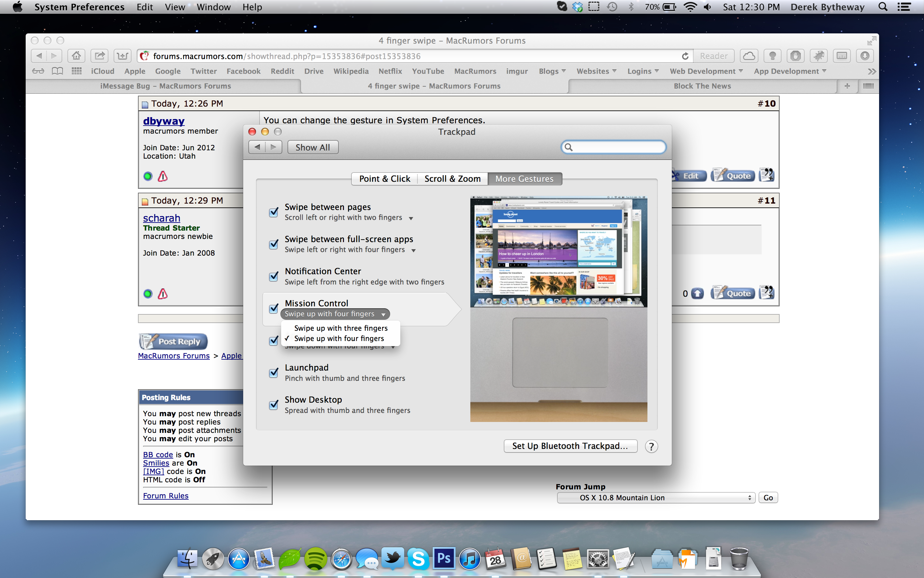Image resolution: width=924 pixels, height=578 pixels.
Task: Switch to iMessage Bug Safari tab
Action: click(x=165, y=86)
